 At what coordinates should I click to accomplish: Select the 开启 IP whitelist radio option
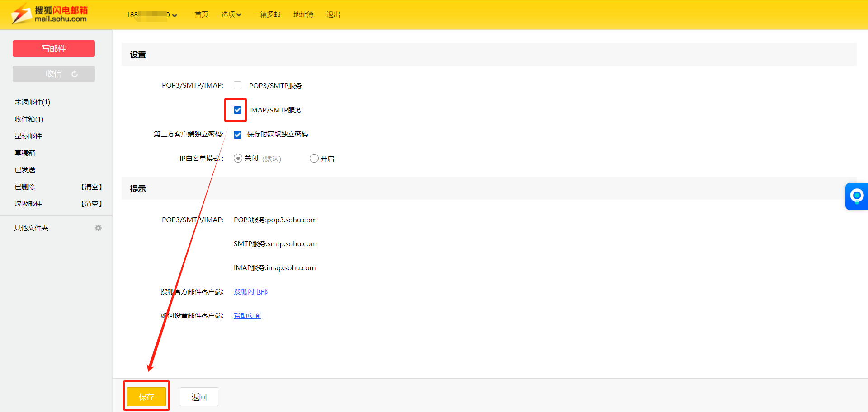pos(314,158)
